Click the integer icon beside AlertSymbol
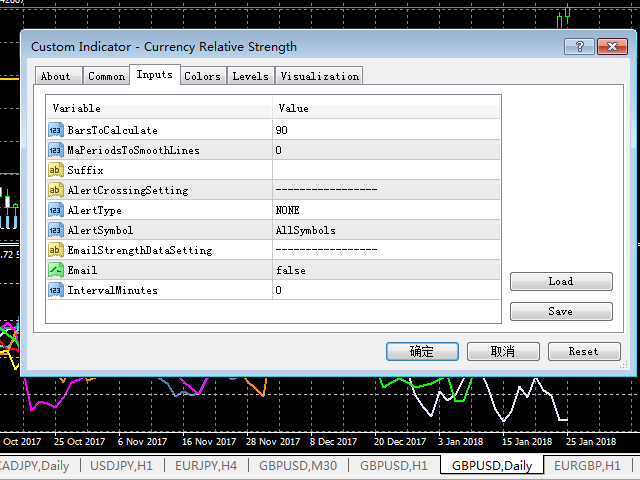 (56, 230)
